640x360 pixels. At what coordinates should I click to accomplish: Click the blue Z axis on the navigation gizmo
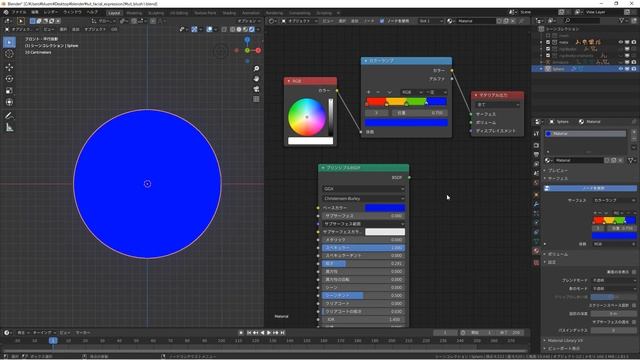click(247, 40)
